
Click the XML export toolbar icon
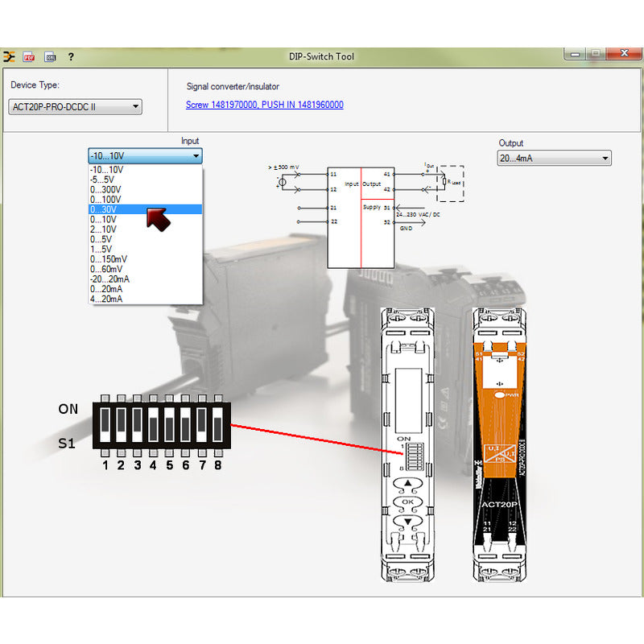50,56
